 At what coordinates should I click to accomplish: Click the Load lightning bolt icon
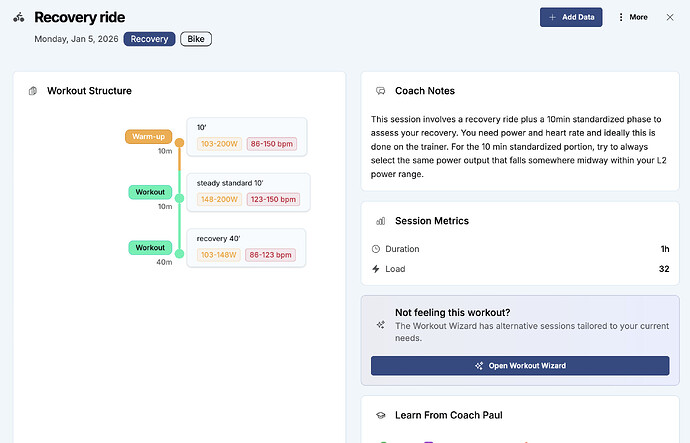376,269
